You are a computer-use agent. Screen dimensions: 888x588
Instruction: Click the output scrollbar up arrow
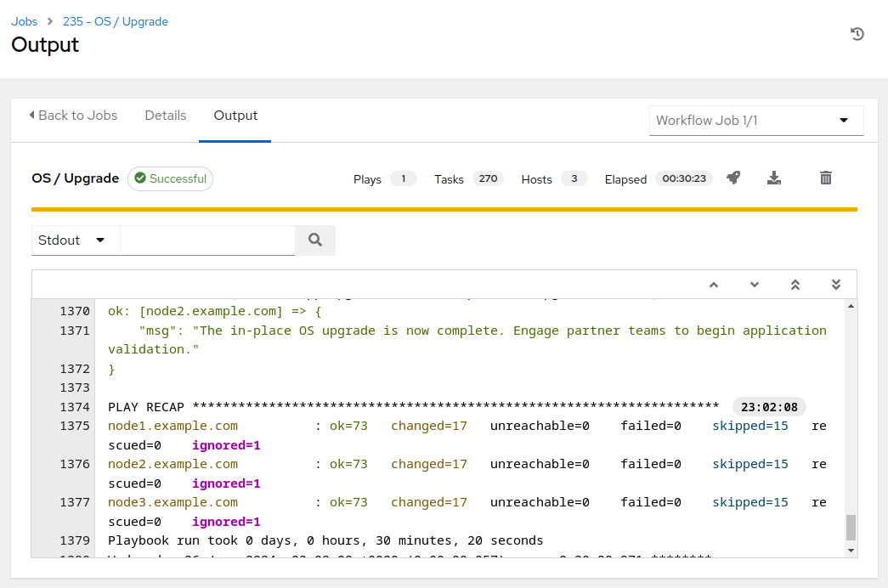pyautogui.click(x=851, y=306)
